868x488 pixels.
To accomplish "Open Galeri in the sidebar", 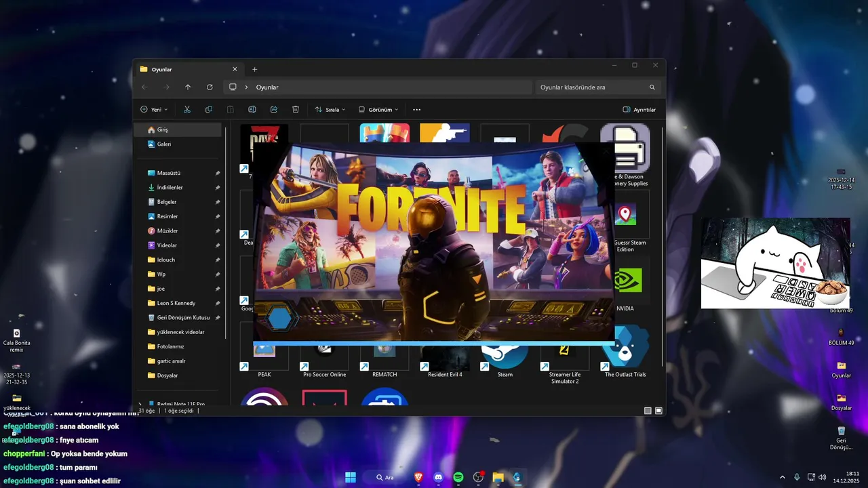I will [x=178, y=144].
